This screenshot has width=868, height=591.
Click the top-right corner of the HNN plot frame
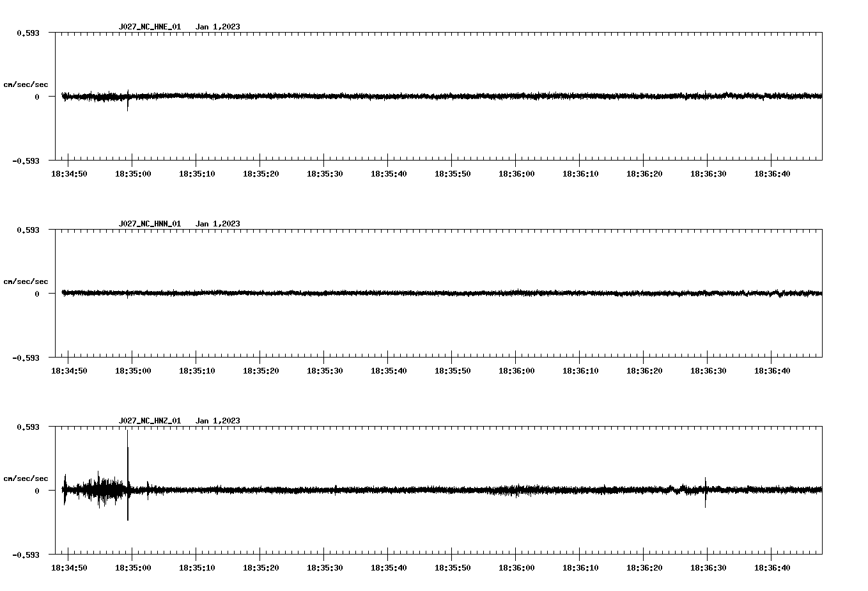pyautogui.click(x=823, y=228)
